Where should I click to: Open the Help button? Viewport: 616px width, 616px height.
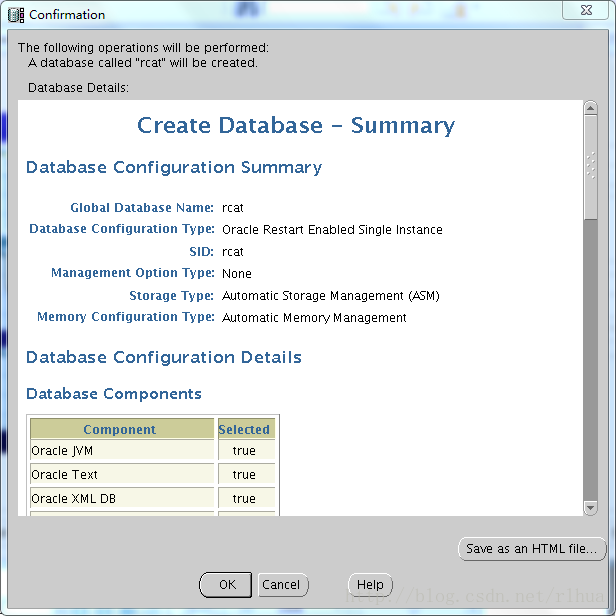pos(370,585)
